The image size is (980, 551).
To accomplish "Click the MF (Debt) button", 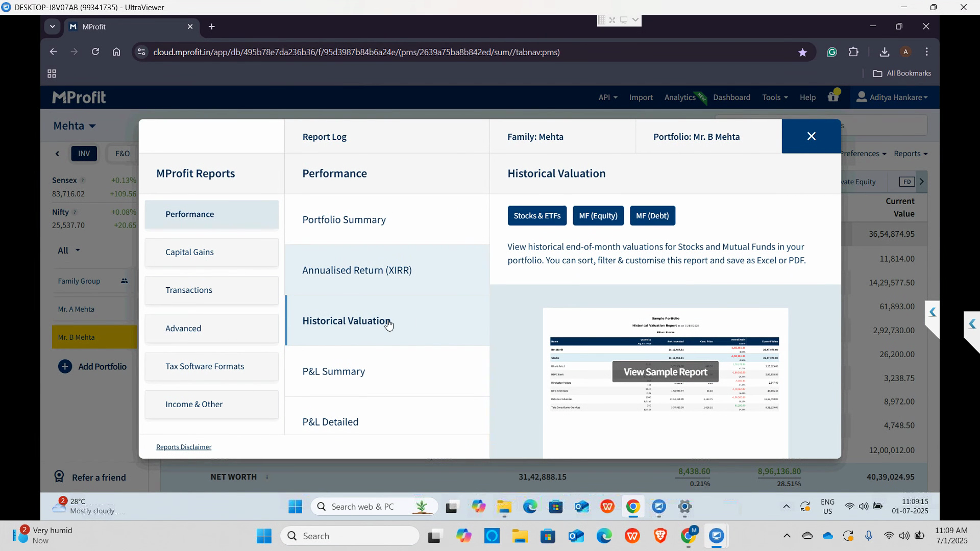I will pyautogui.click(x=652, y=216).
